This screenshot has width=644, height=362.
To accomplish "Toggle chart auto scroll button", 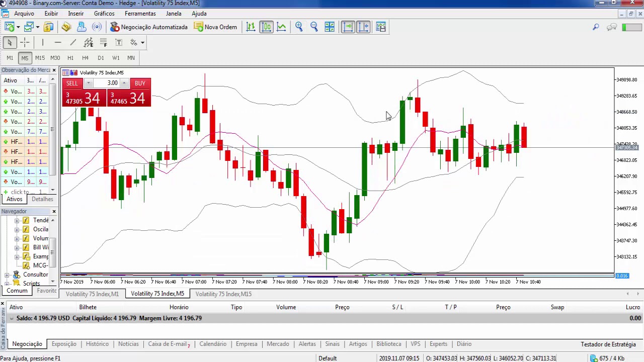I will pyautogui.click(x=348, y=27).
